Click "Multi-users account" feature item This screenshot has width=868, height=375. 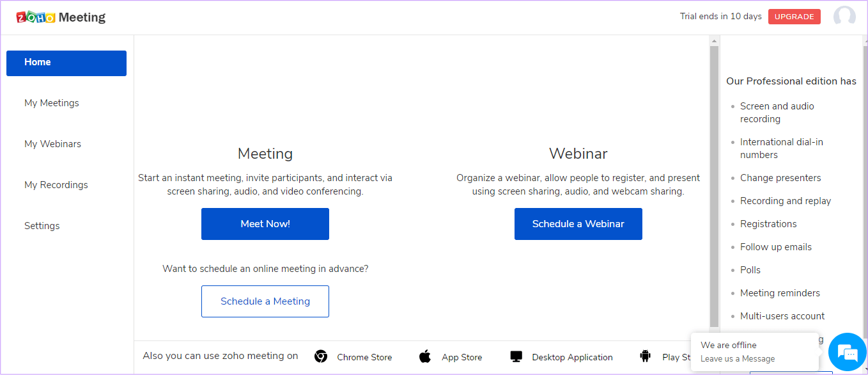(782, 316)
